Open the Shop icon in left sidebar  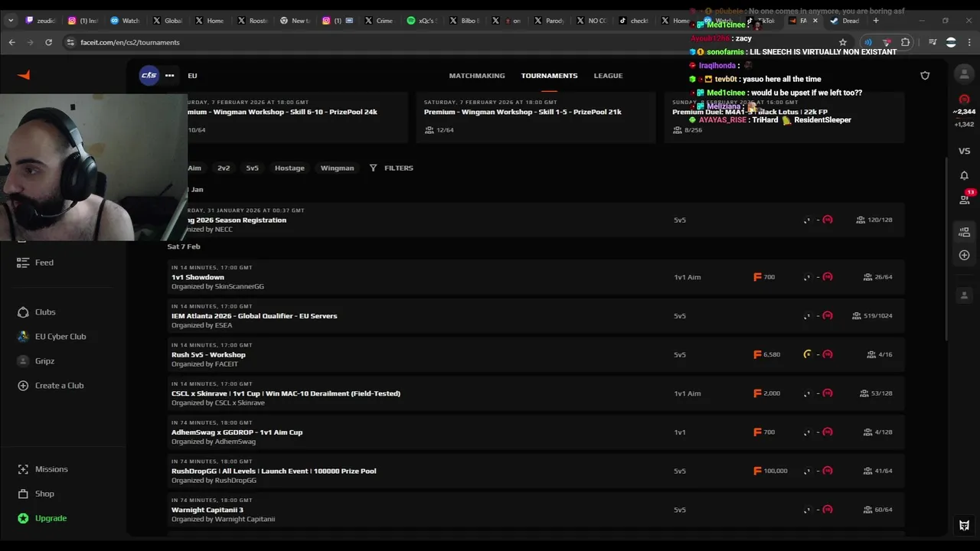(23, 494)
